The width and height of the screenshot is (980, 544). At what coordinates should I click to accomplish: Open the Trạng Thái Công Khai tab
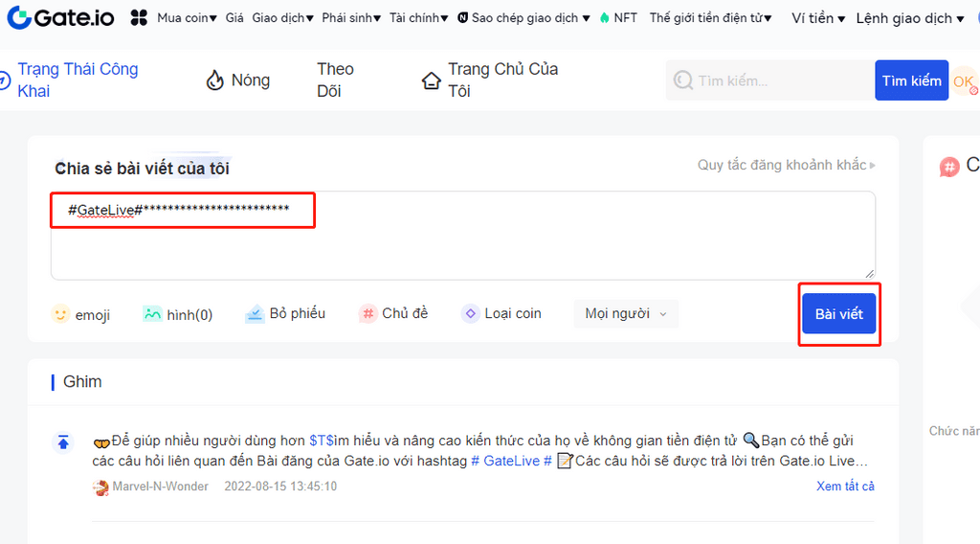point(77,80)
